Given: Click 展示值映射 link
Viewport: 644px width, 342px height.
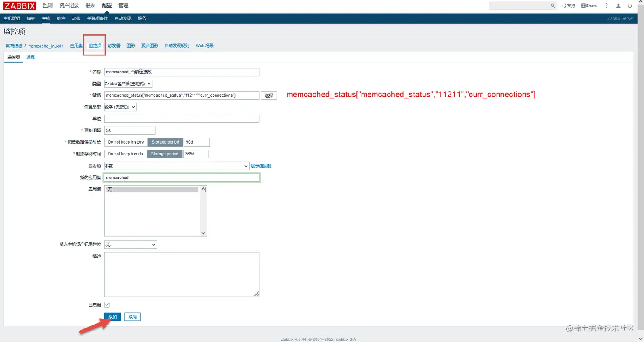Looking at the screenshot, I should (261, 166).
